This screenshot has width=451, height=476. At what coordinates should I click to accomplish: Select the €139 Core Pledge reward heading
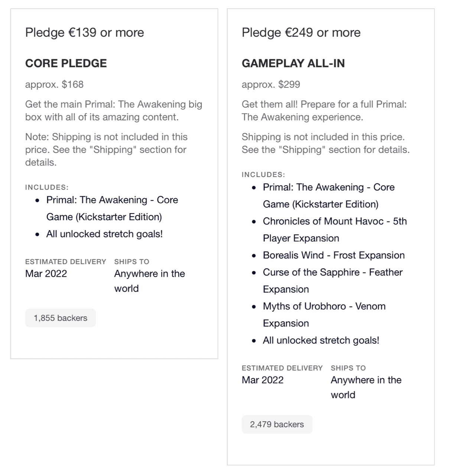click(x=84, y=32)
